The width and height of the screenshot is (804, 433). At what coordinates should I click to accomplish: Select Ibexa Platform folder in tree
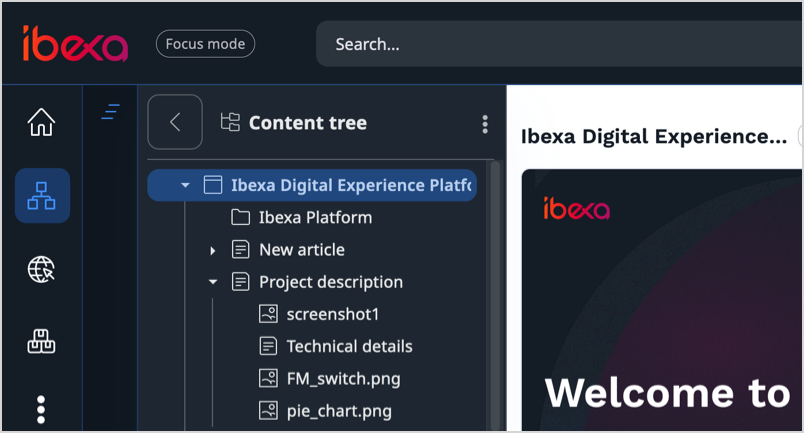click(x=315, y=217)
